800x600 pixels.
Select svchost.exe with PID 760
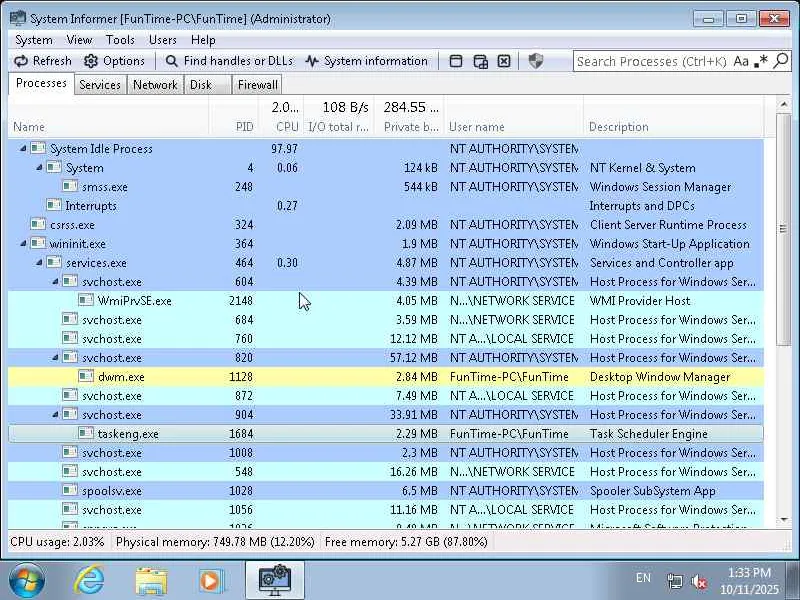point(386,339)
